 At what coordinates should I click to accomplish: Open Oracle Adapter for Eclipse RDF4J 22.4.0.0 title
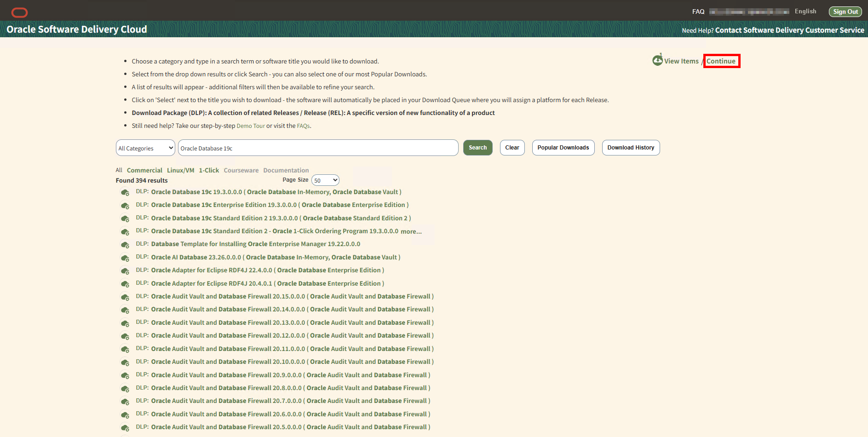pos(268,270)
